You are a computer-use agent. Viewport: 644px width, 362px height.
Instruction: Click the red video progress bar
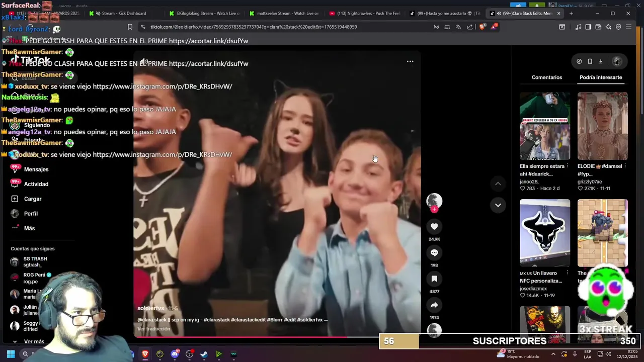[276, 337]
